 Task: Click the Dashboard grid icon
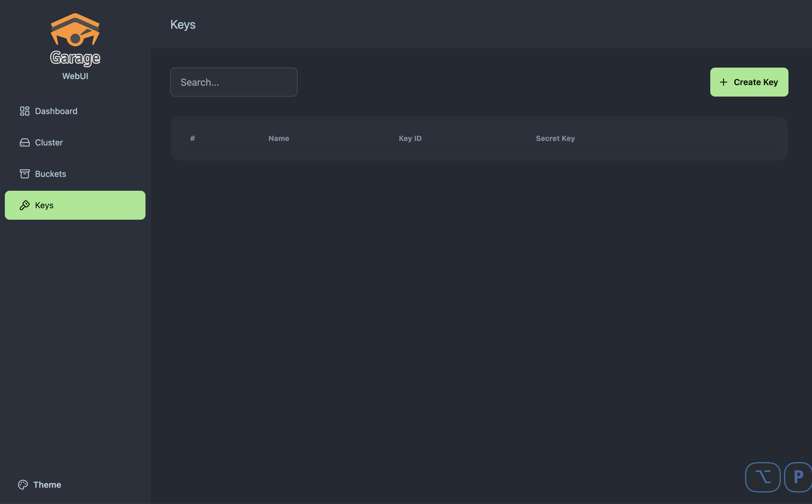click(x=25, y=111)
